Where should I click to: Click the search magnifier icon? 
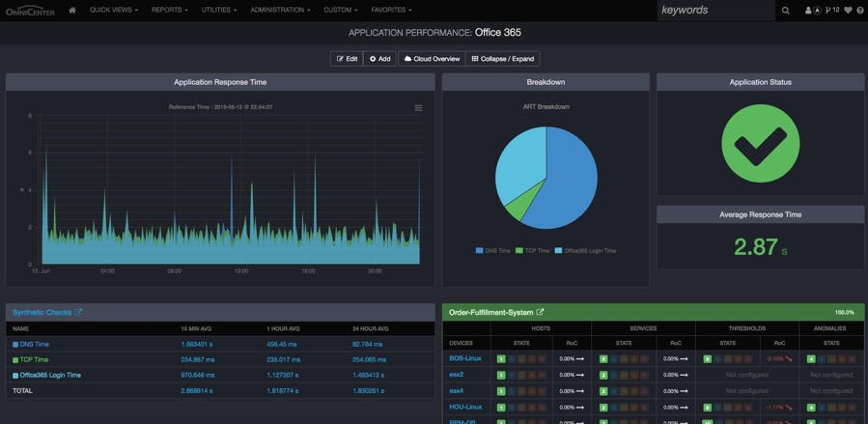(786, 10)
